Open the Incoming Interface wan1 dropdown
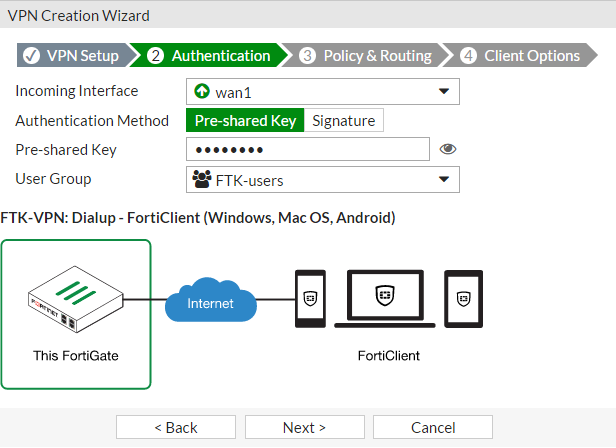Viewport: 616px width, 448px height. (323, 92)
